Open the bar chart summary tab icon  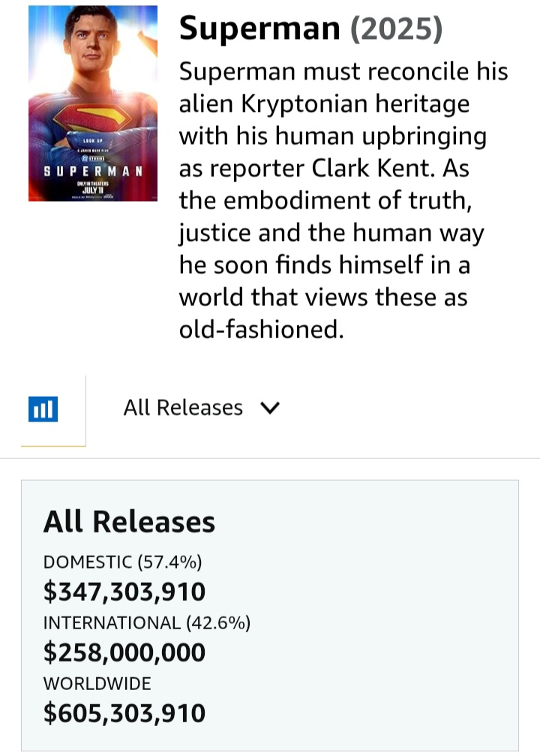tap(43, 409)
